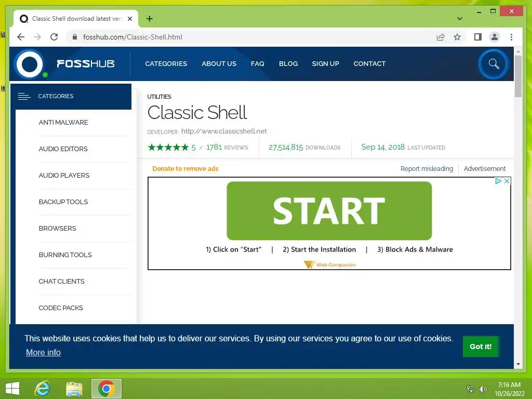Click the AdChoices triangle icon

(498, 181)
